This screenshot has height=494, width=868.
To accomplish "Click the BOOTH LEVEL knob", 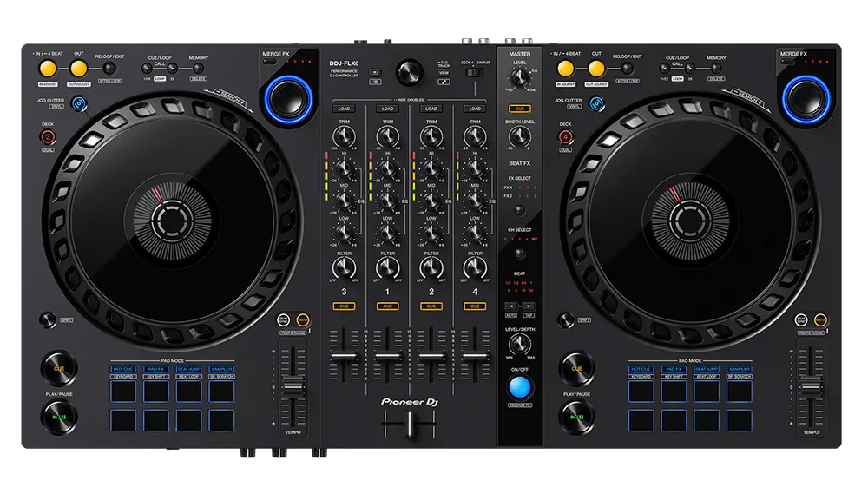I will [x=519, y=136].
